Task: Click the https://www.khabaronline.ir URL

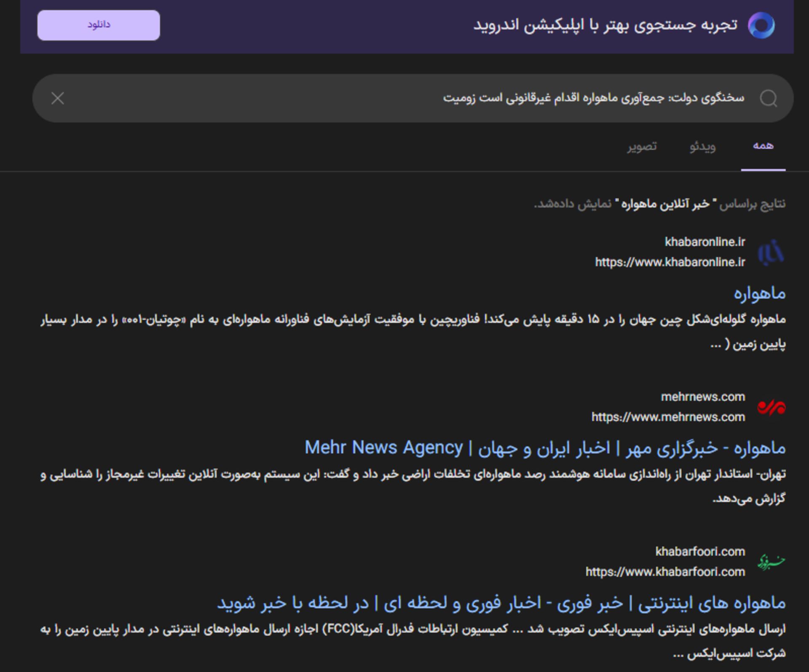Action: tap(670, 262)
